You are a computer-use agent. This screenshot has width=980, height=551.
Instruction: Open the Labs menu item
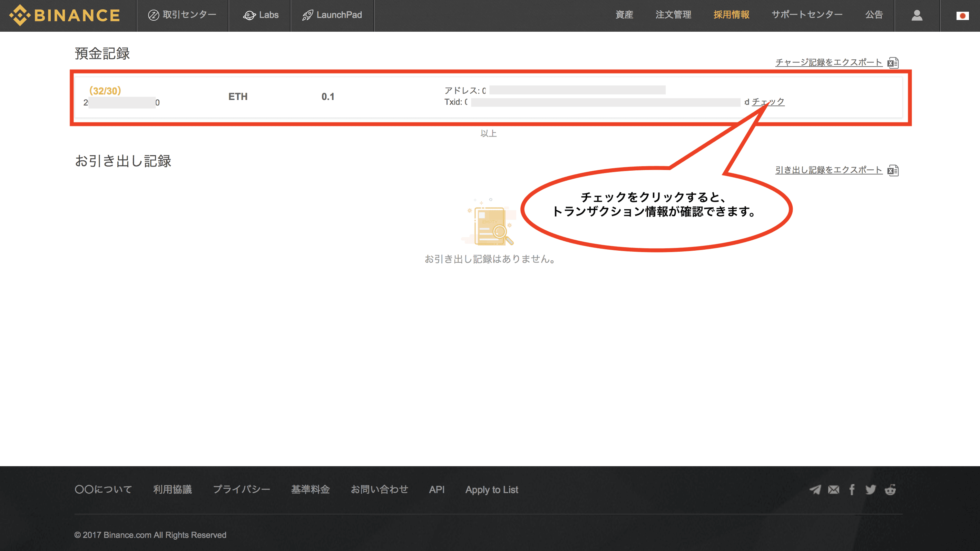coord(261,15)
